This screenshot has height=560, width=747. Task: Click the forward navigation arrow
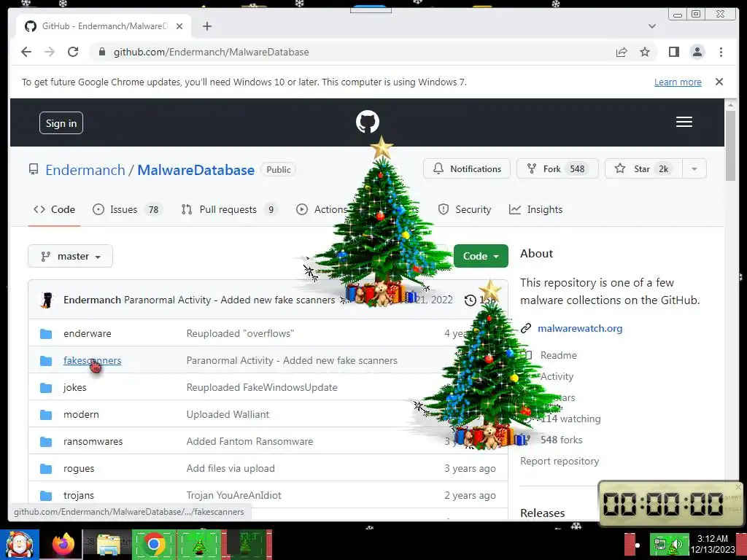50,52
